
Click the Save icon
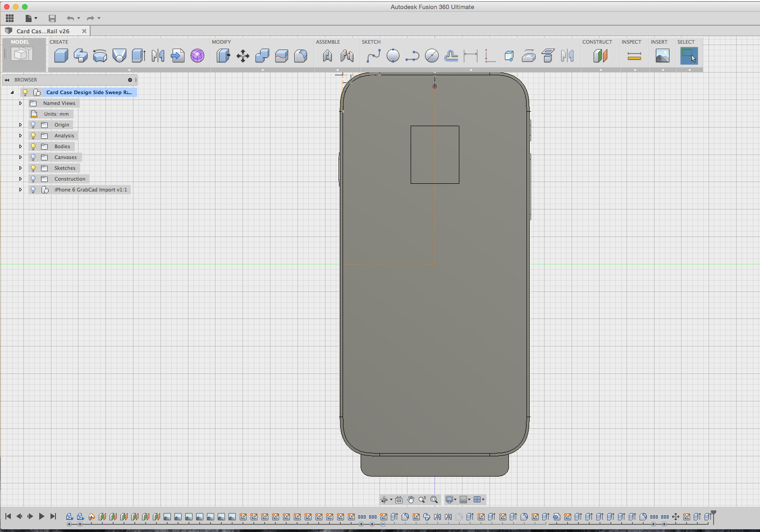click(52, 18)
